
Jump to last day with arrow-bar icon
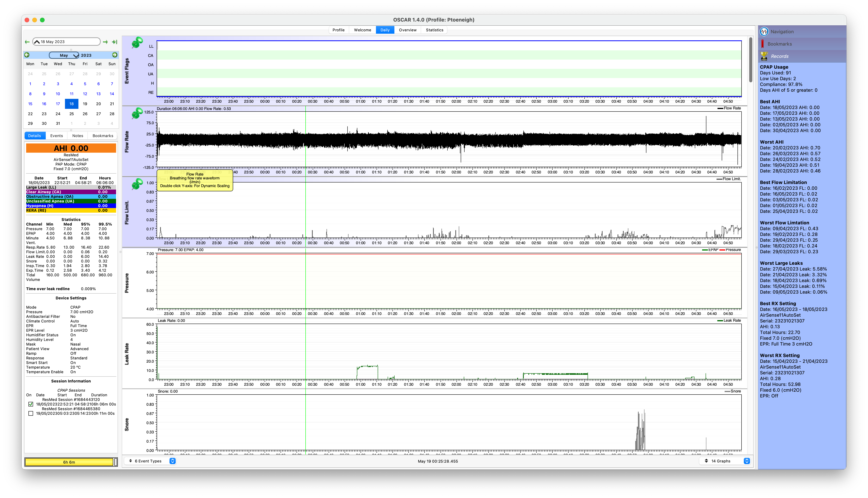click(115, 42)
